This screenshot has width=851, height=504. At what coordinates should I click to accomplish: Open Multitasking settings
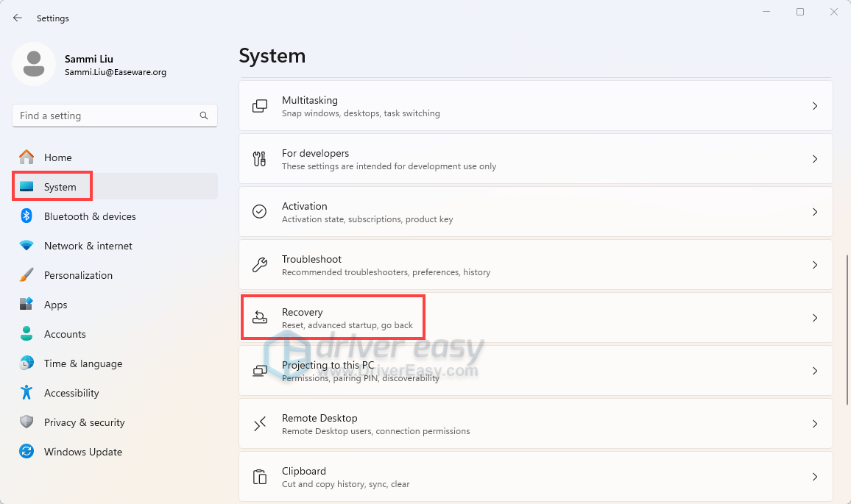536,105
